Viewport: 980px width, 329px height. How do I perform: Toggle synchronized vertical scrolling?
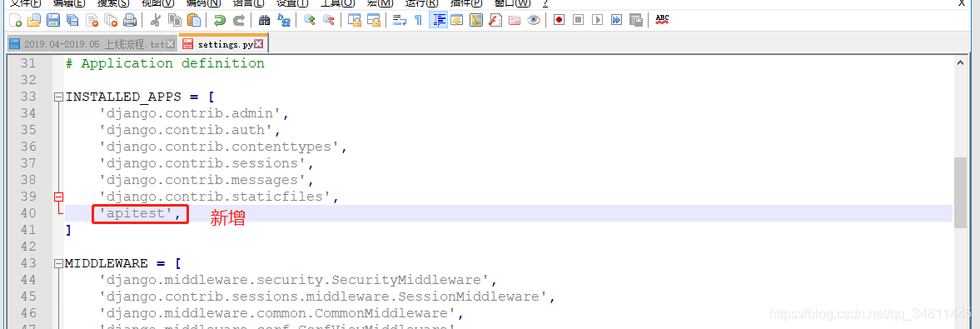coord(355,20)
